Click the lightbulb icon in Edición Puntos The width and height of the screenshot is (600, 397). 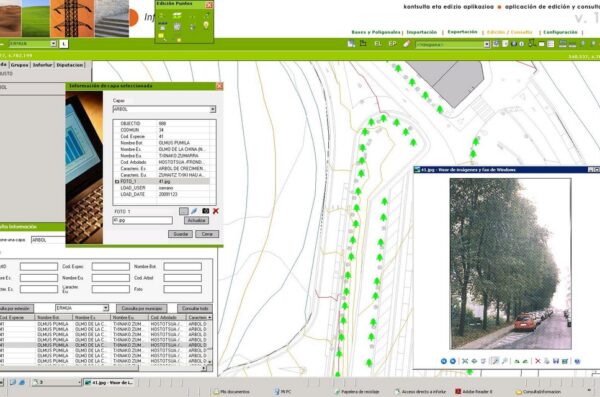point(206,26)
